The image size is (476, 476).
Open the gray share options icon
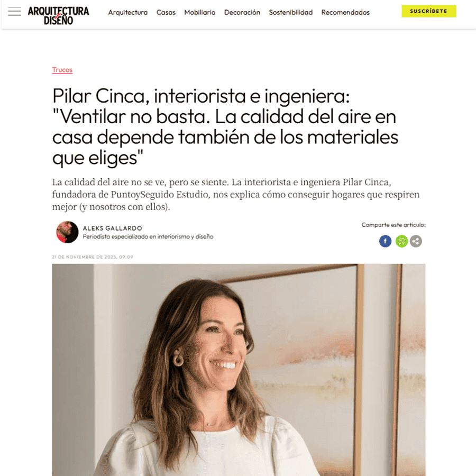416,241
